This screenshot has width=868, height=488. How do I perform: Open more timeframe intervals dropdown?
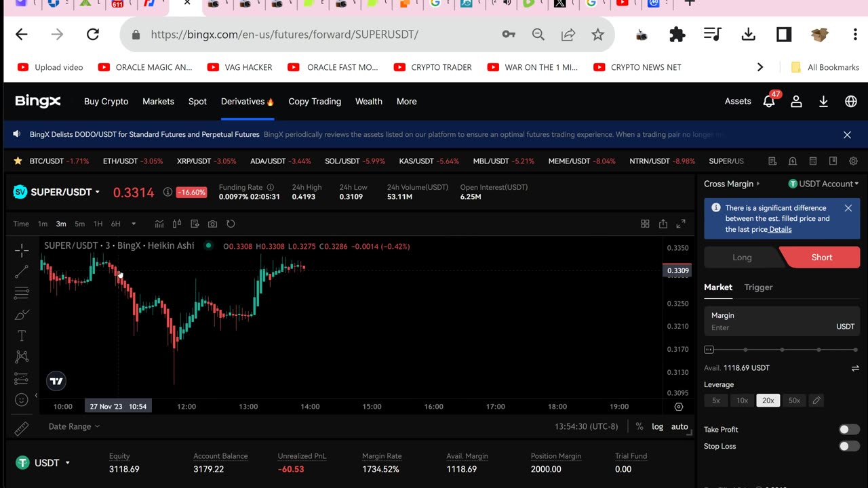point(134,224)
